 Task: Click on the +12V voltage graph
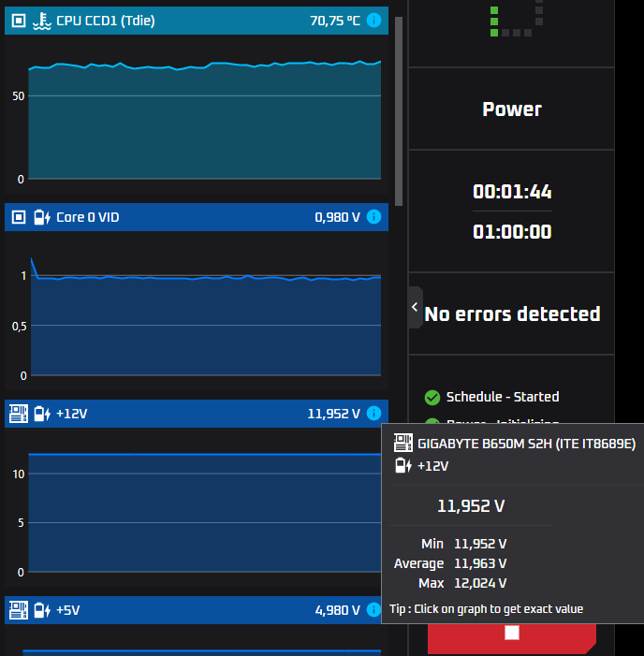205,513
